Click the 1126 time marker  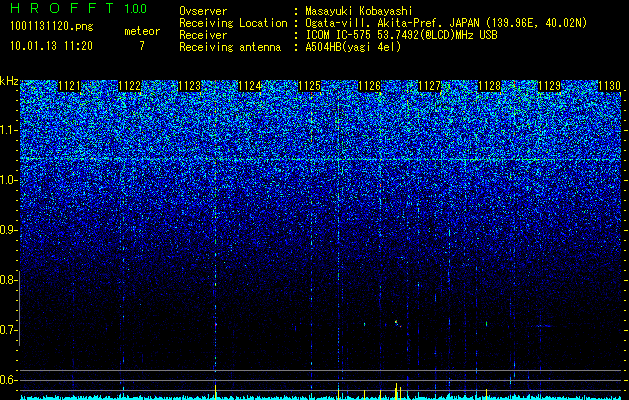tap(369, 86)
